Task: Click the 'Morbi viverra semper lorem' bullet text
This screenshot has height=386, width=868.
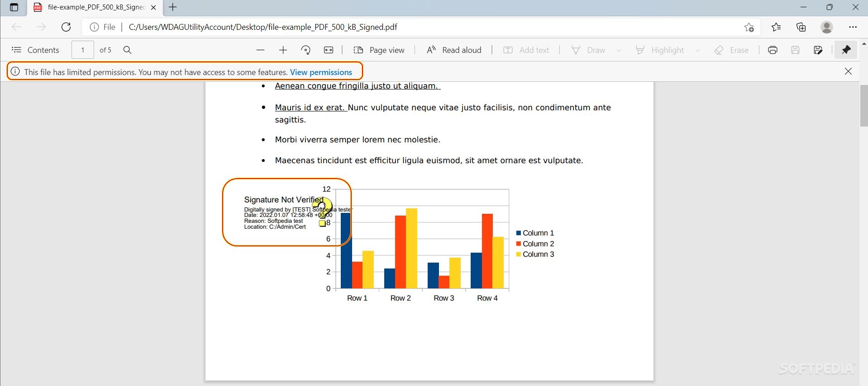Action: tap(358, 140)
